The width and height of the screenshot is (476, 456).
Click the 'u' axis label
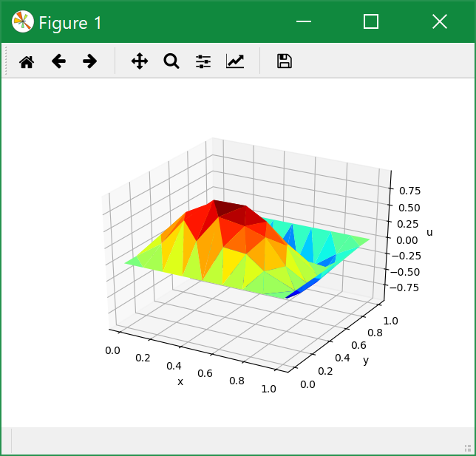[x=429, y=233]
